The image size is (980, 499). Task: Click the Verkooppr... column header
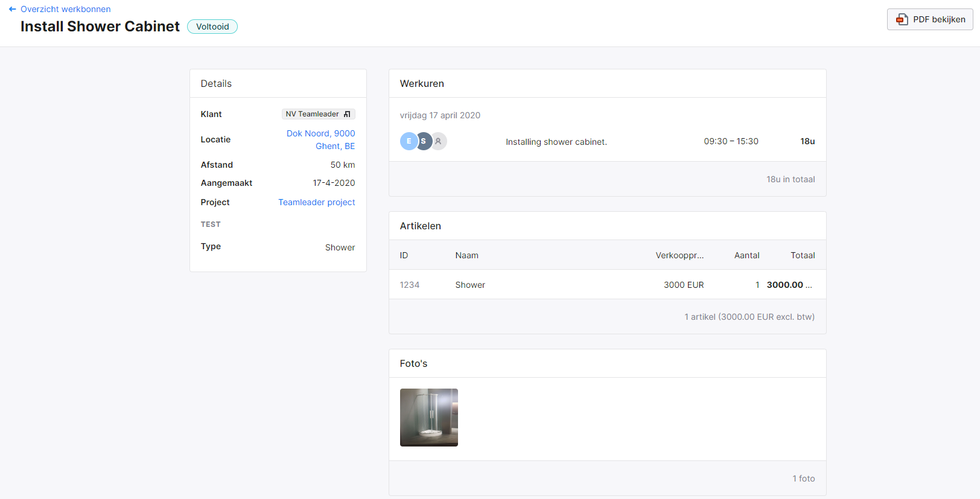(x=679, y=255)
